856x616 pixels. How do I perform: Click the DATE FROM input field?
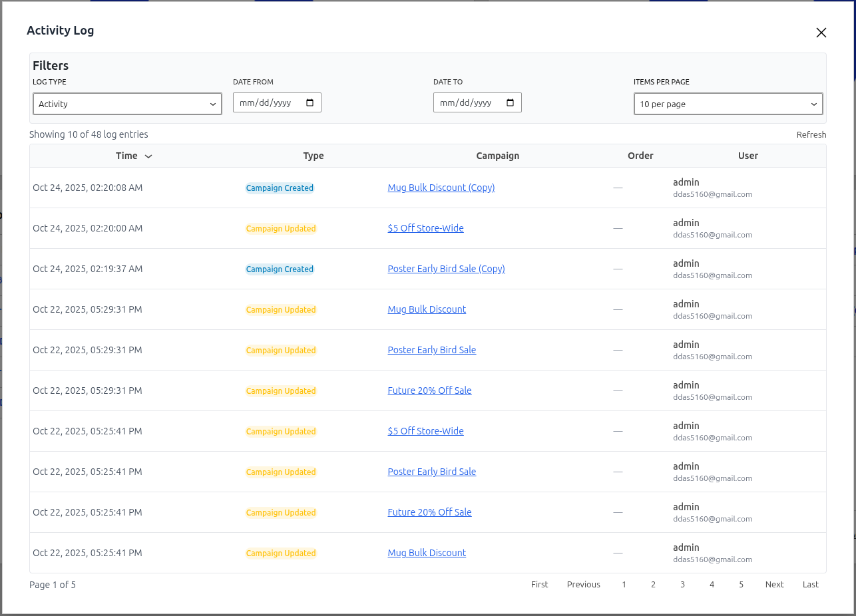coord(266,102)
